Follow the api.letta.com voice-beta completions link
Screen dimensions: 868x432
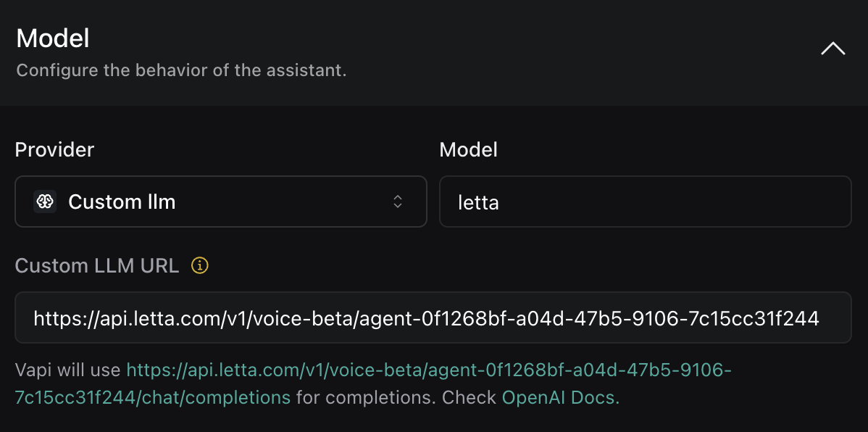(429, 370)
